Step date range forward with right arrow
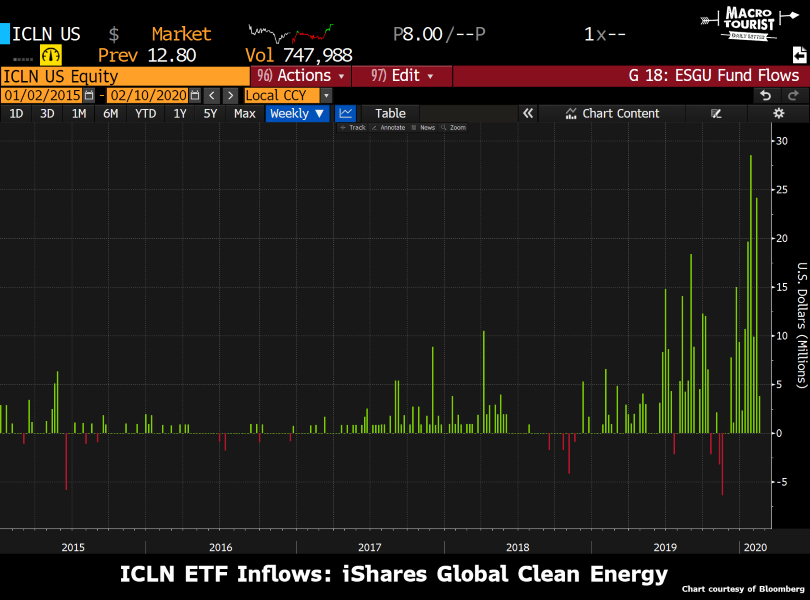810x600 pixels. [x=230, y=96]
